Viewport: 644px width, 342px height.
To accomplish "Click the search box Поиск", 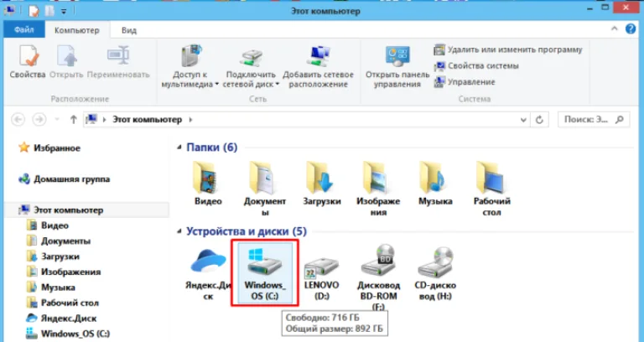I will pos(594,120).
